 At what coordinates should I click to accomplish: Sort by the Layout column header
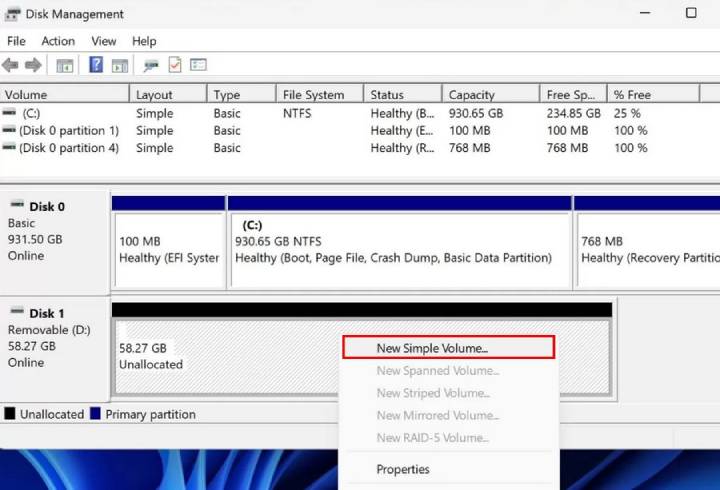(169, 95)
